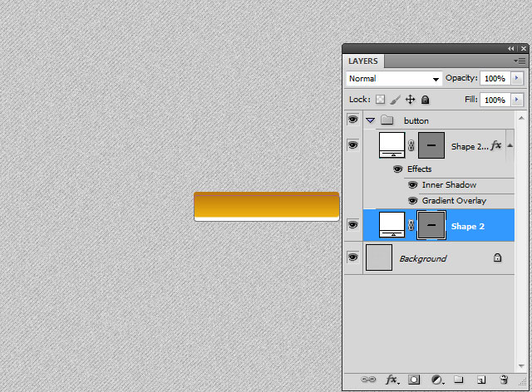Open the Layers panel options menu
The width and height of the screenshot is (532, 392).
(520, 61)
